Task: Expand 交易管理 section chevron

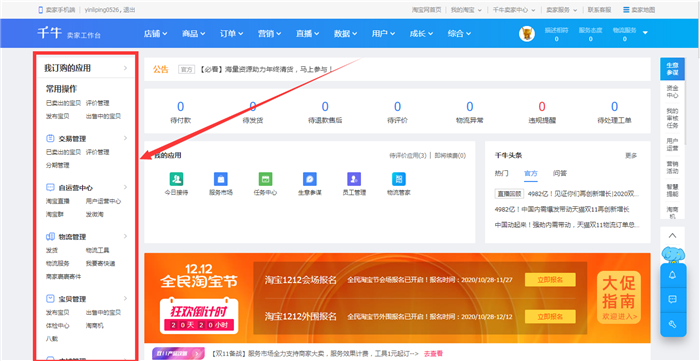Action: (x=125, y=138)
